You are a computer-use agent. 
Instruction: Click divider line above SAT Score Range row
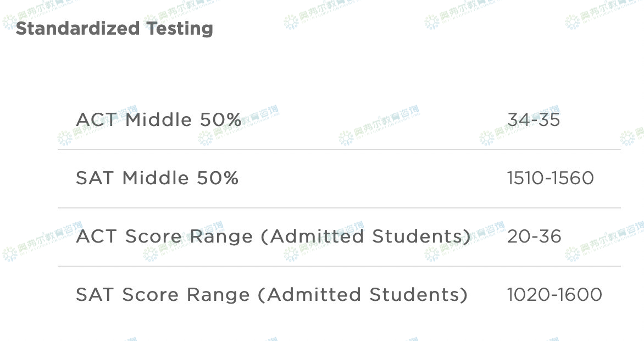(339, 266)
